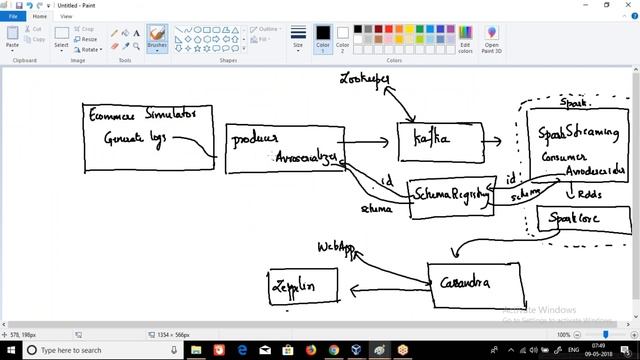Choose the down arrow shape
Viewport: 640px width, 360px height.
coord(179,48)
